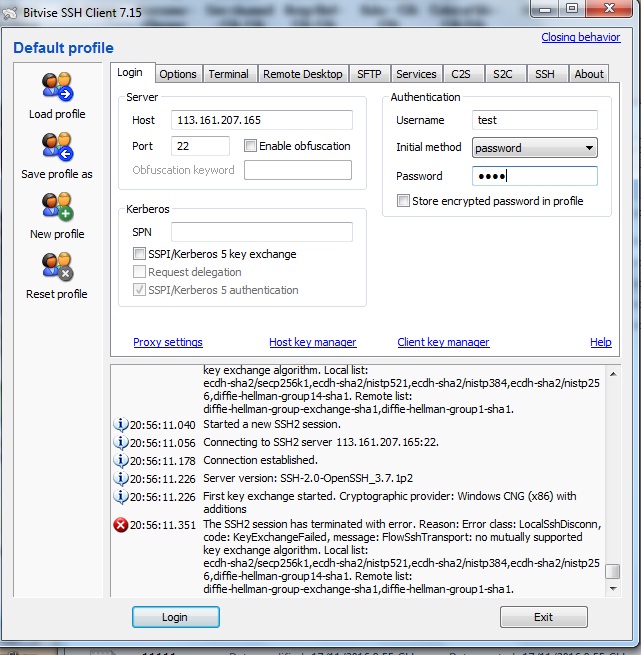
Task: Click the Reset profile icon
Action: click(57, 267)
